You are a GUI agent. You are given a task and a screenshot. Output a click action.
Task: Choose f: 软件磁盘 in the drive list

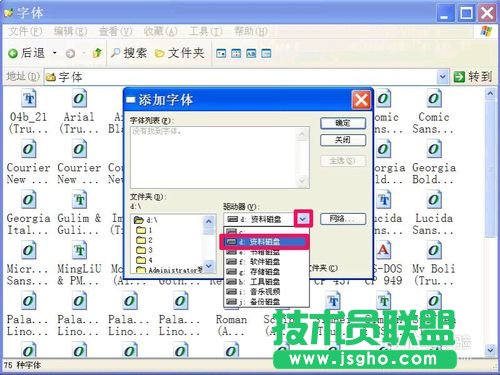(266, 262)
